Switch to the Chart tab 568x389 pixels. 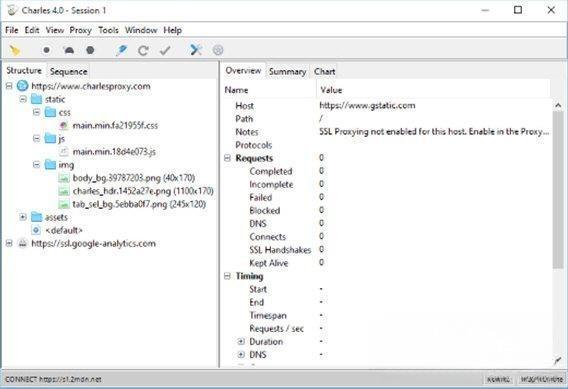point(325,71)
